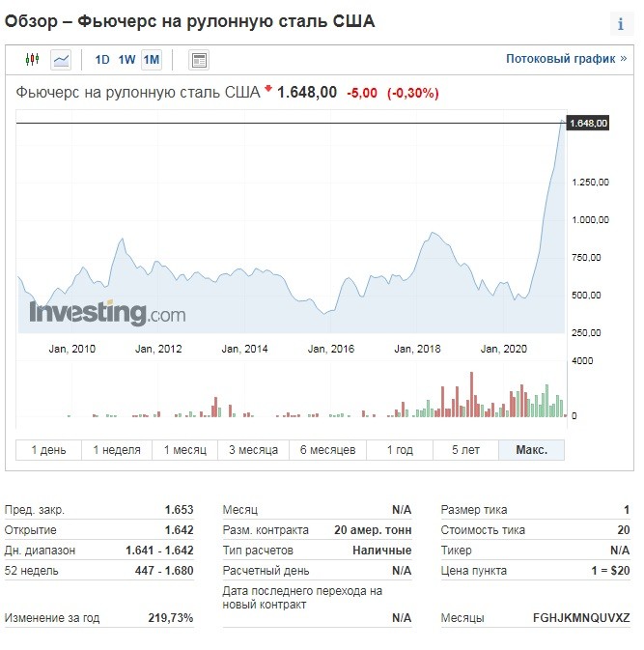The height and width of the screenshot is (650, 644).
Task: Set the interval to 1D
Action: 102,60
